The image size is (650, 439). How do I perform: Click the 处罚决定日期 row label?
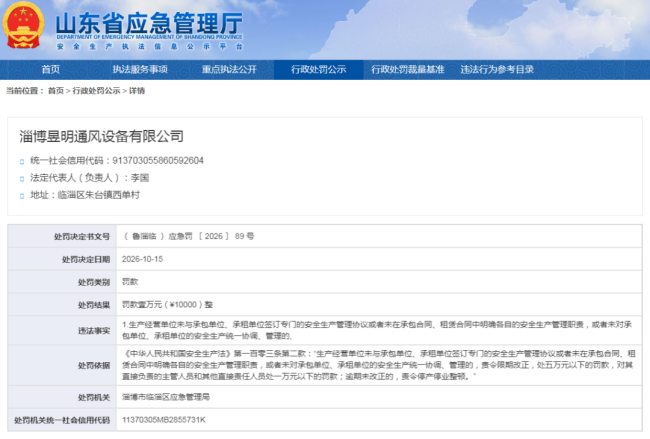tap(86, 260)
